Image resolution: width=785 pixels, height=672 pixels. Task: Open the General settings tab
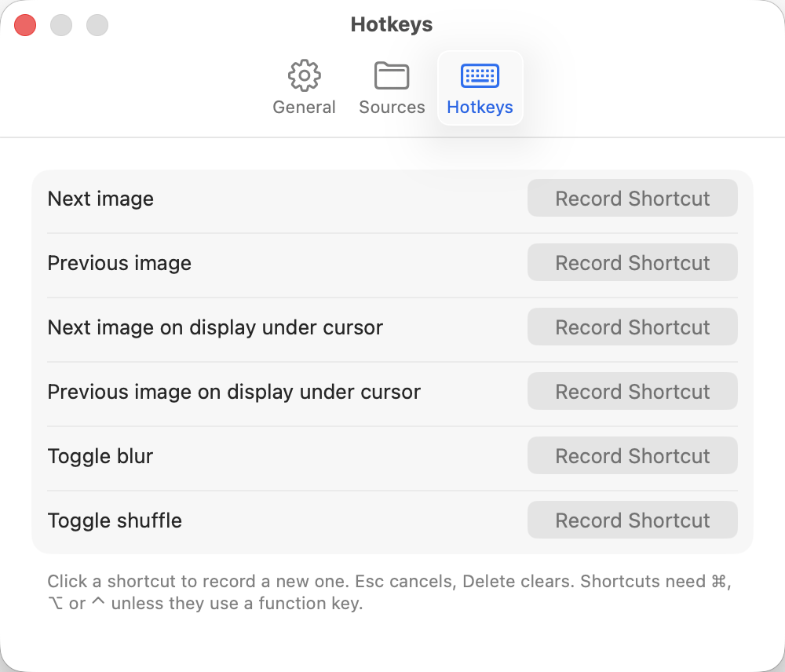pyautogui.click(x=304, y=88)
